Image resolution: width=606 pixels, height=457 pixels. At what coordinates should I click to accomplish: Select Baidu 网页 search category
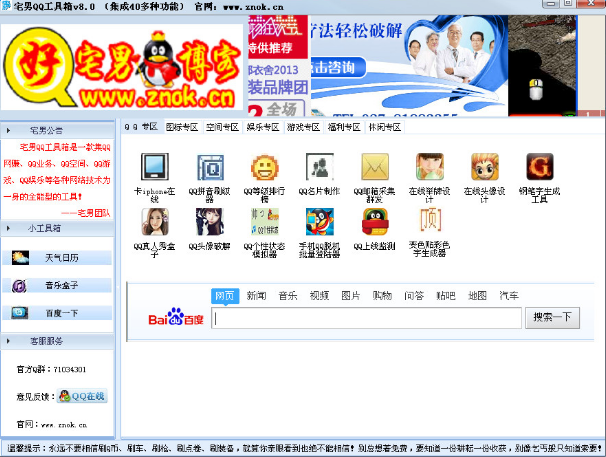coord(225,296)
